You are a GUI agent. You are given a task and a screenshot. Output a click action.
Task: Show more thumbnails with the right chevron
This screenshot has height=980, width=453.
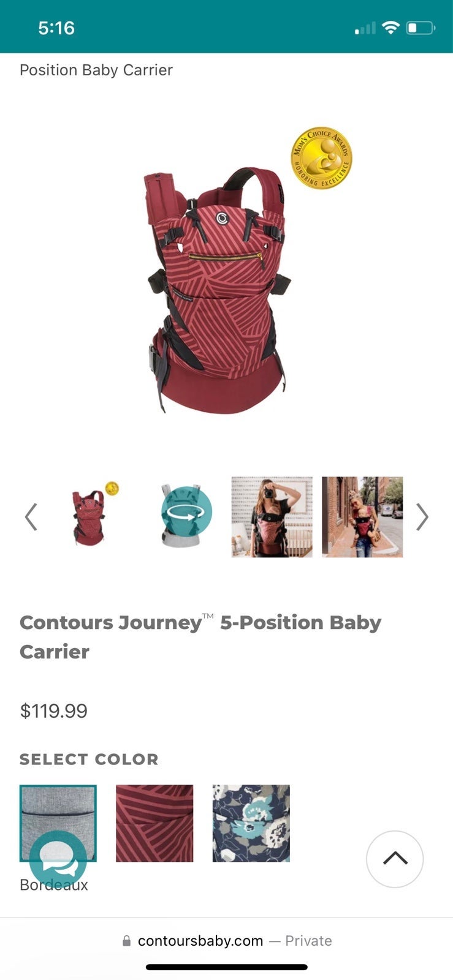tap(422, 517)
